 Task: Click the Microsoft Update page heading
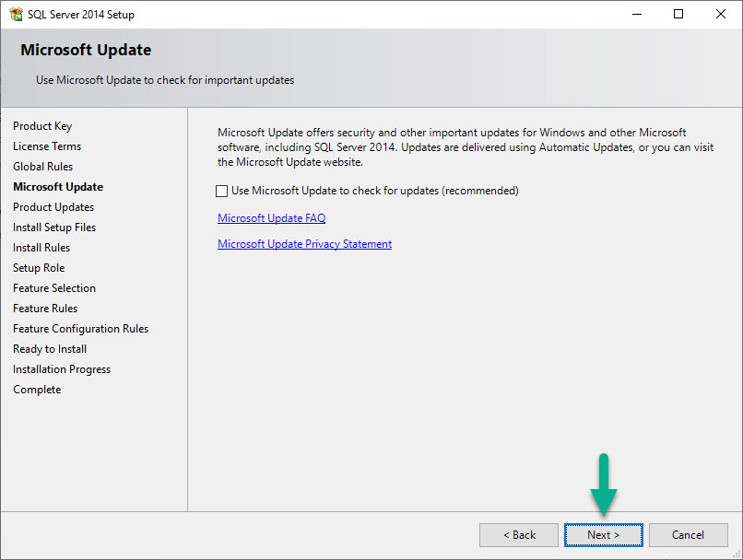pyautogui.click(x=86, y=50)
